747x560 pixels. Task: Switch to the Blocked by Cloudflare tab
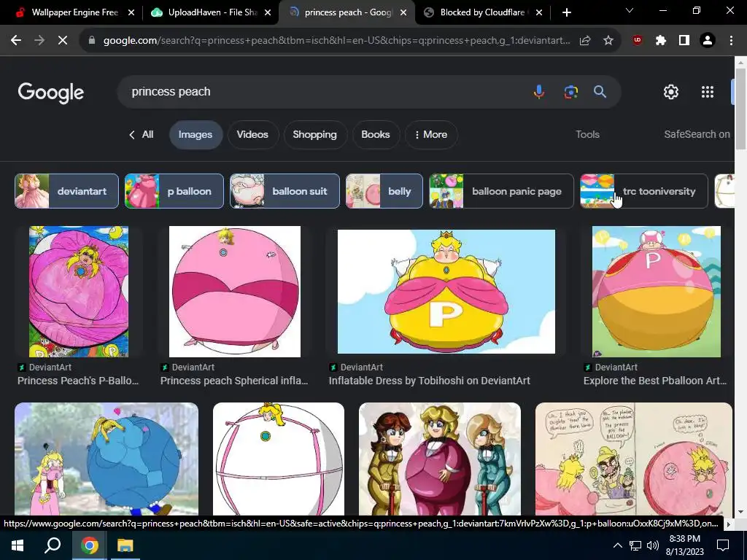(482, 12)
